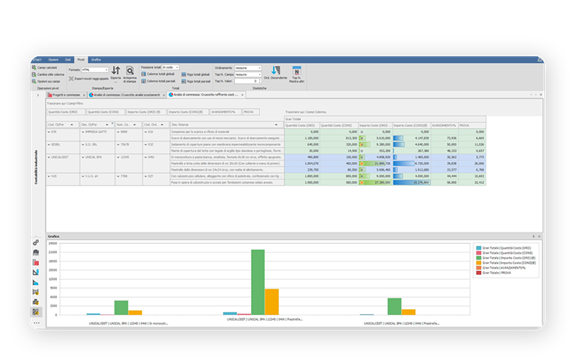Open the Top N. Campo dropdown
The height and width of the screenshot is (362, 576).
pyautogui.click(x=248, y=74)
